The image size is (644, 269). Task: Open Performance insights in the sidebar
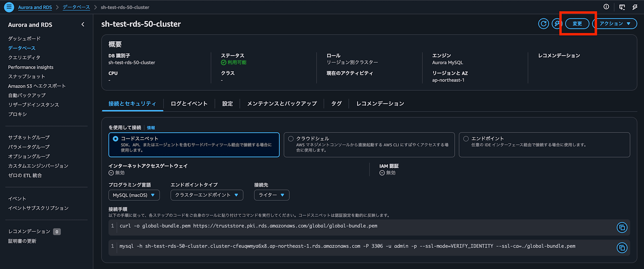(31, 67)
